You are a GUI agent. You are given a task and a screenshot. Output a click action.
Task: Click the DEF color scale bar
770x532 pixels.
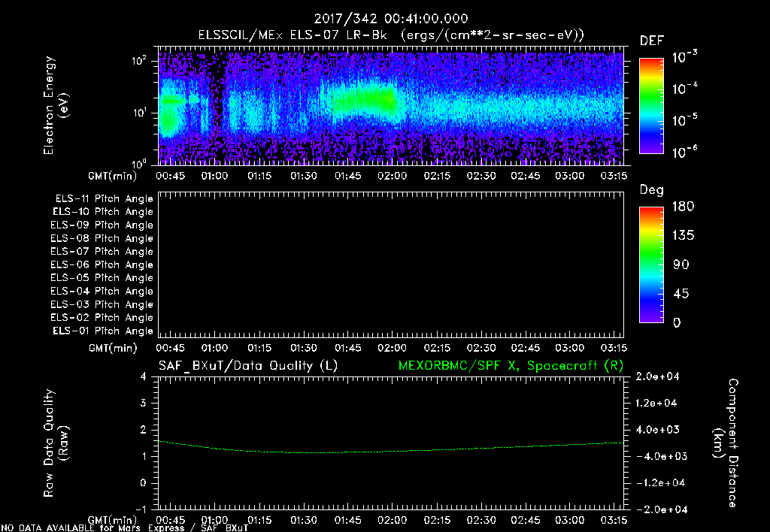point(651,106)
